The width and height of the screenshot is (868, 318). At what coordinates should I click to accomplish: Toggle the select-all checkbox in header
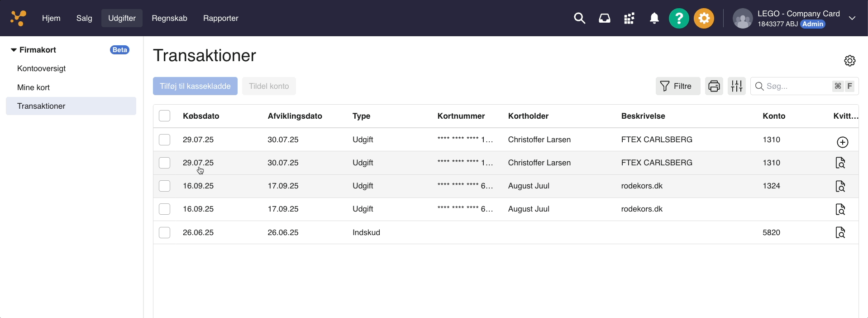point(165,116)
